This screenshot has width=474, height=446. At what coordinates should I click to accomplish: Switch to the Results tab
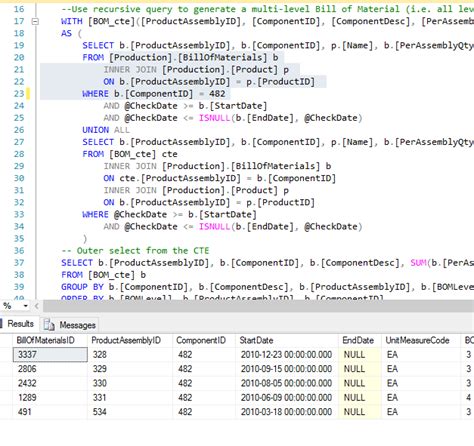tap(20, 324)
